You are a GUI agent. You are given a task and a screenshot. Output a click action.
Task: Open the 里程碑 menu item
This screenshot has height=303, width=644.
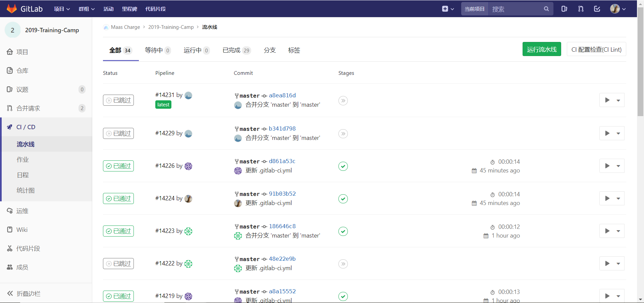point(129,9)
